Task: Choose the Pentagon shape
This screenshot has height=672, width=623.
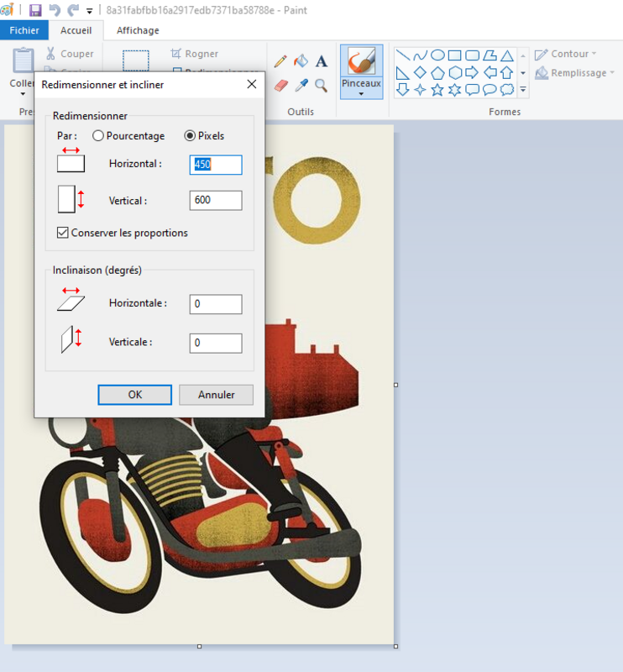Action: click(x=437, y=73)
